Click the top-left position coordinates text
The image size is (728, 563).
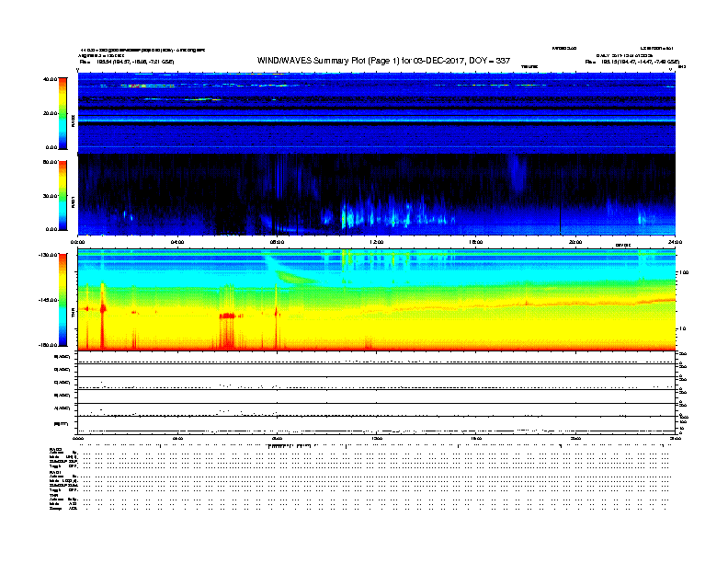[127, 62]
